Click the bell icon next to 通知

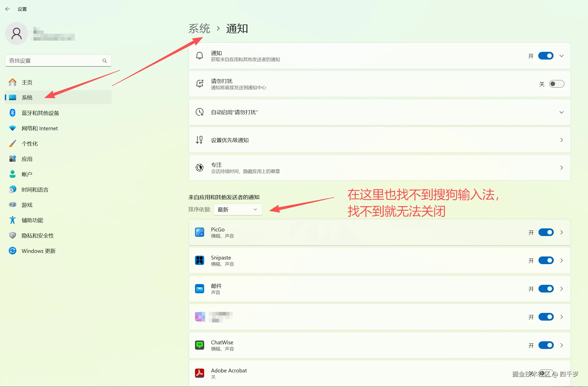pyautogui.click(x=200, y=55)
